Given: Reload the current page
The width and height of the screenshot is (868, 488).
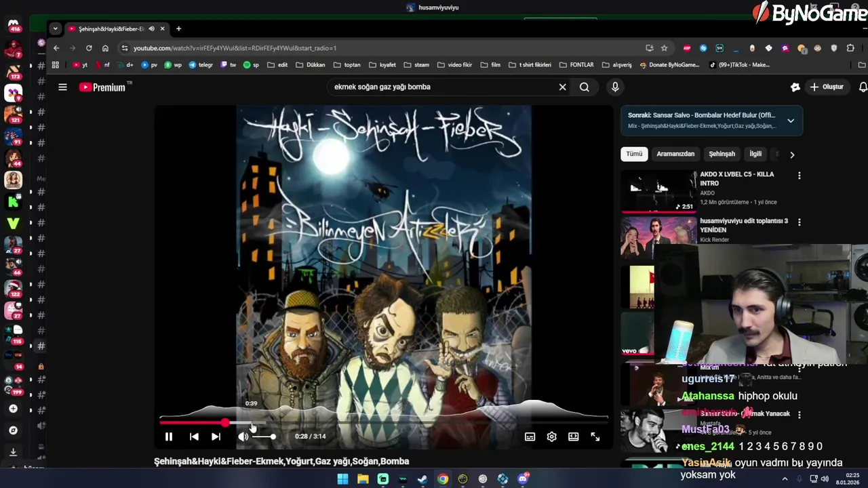Looking at the screenshot, I should pos(89,48).
